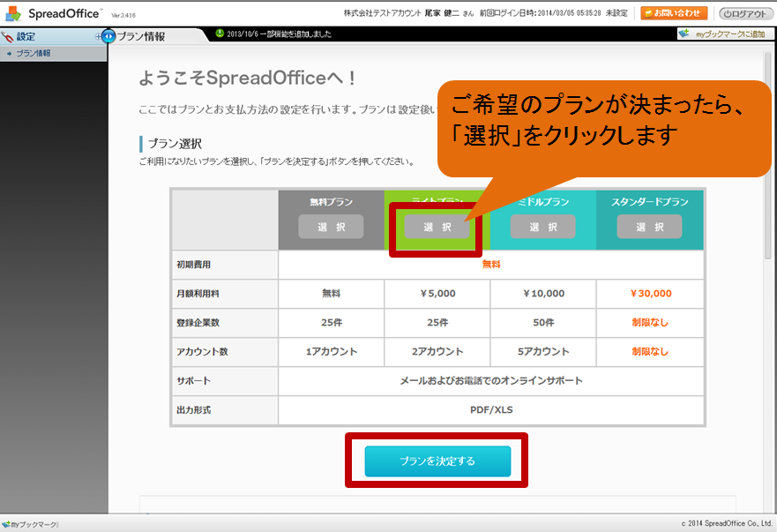Image resolution: width=777 pixels, height=532 pixels.
Task: Confirm with the プランを決定する button
Action: point(437,461)
